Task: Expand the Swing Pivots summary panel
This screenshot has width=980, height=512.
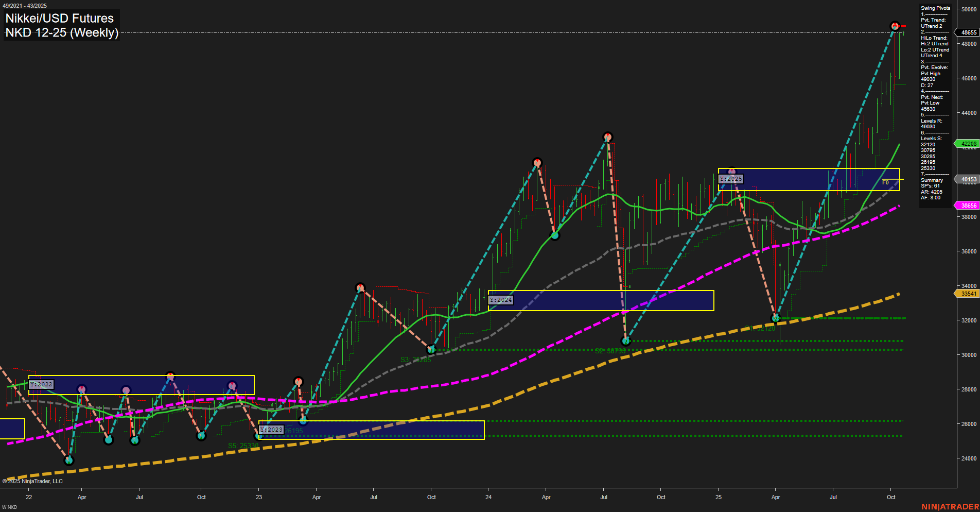Action: [935, 8]
